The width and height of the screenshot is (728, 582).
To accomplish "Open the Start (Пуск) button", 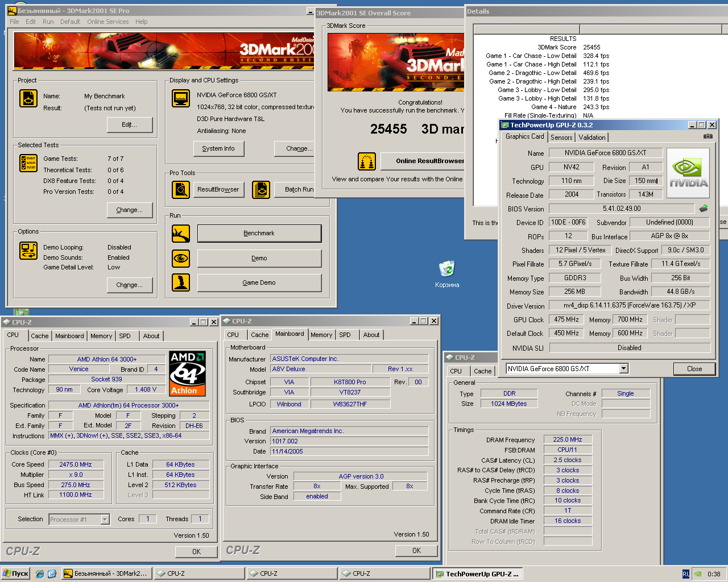I will coord(16,574).
